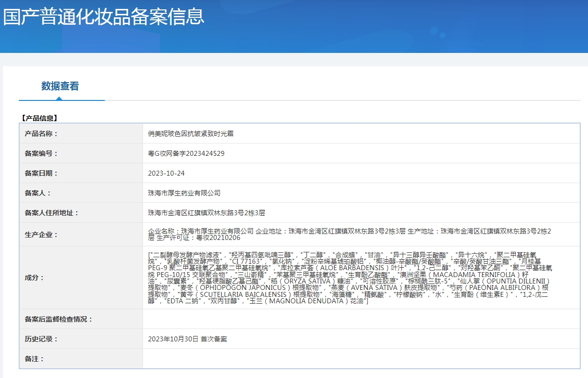Click the 备案编号 label
The width and height of the screenshot is (588, 378).
click(41, 153)
